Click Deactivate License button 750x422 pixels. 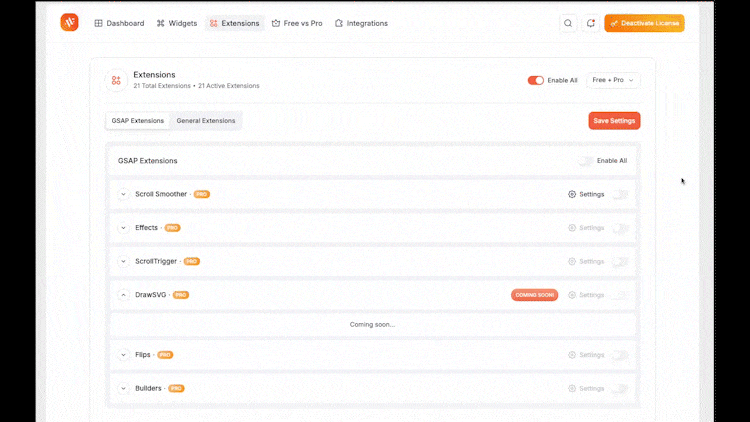click(644, 23)
